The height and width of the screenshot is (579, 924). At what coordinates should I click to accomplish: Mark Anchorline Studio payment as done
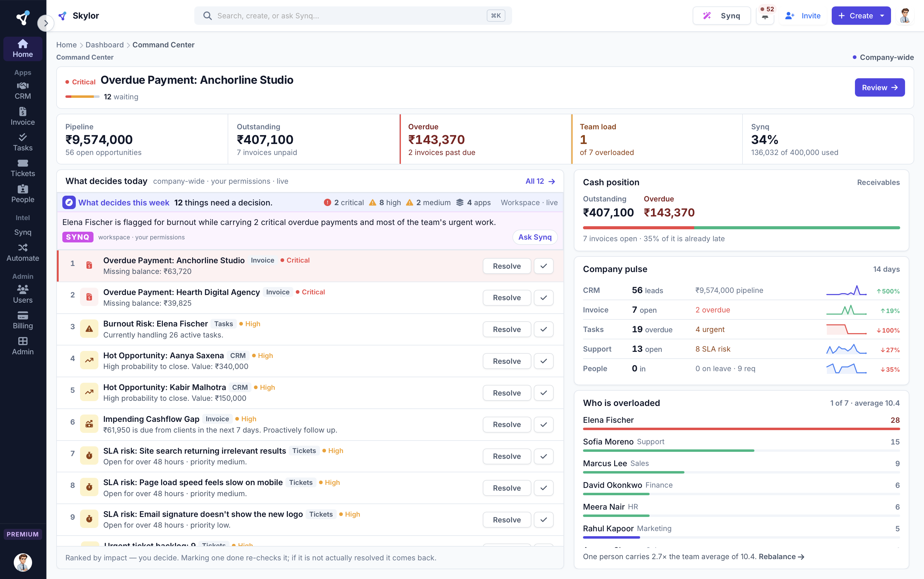pyautogui.click(x=544, y=266)
